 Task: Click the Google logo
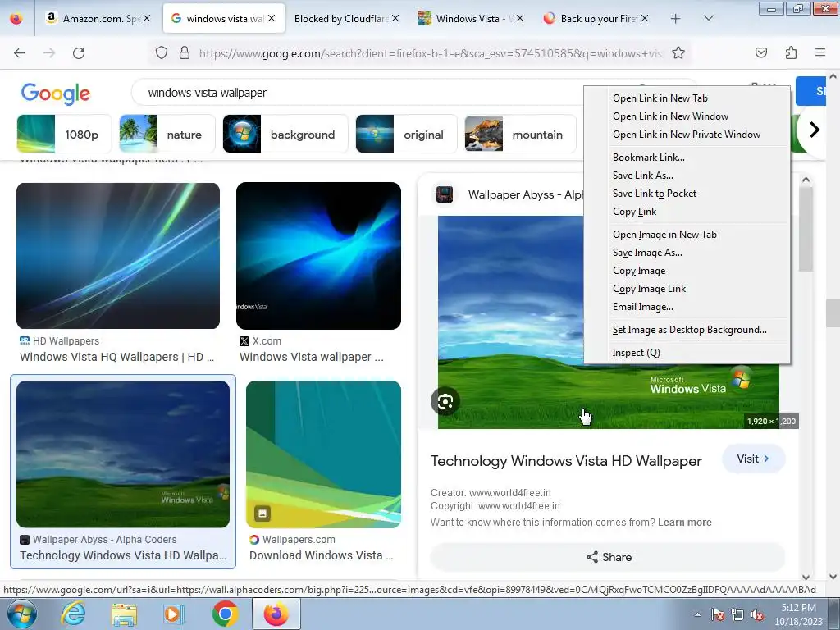(x=56, y=94)
